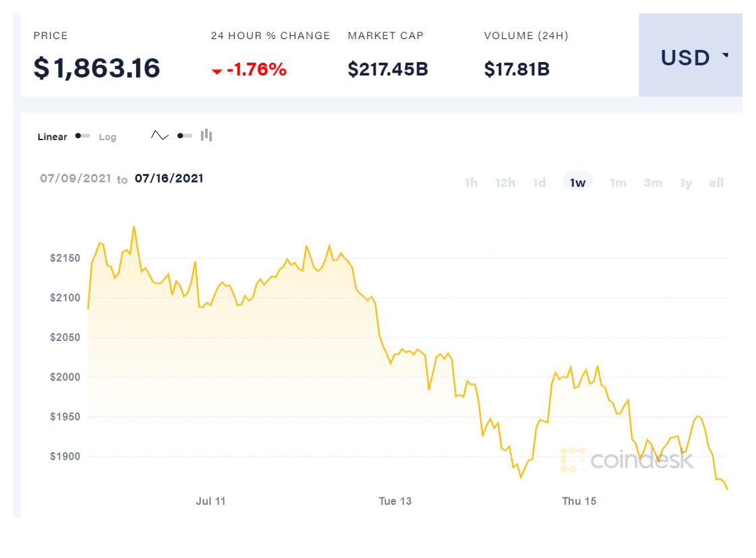Toggle the Linear/Log scale switch
The height and width of the screenshot is (558, 756).
pos(83,136)
